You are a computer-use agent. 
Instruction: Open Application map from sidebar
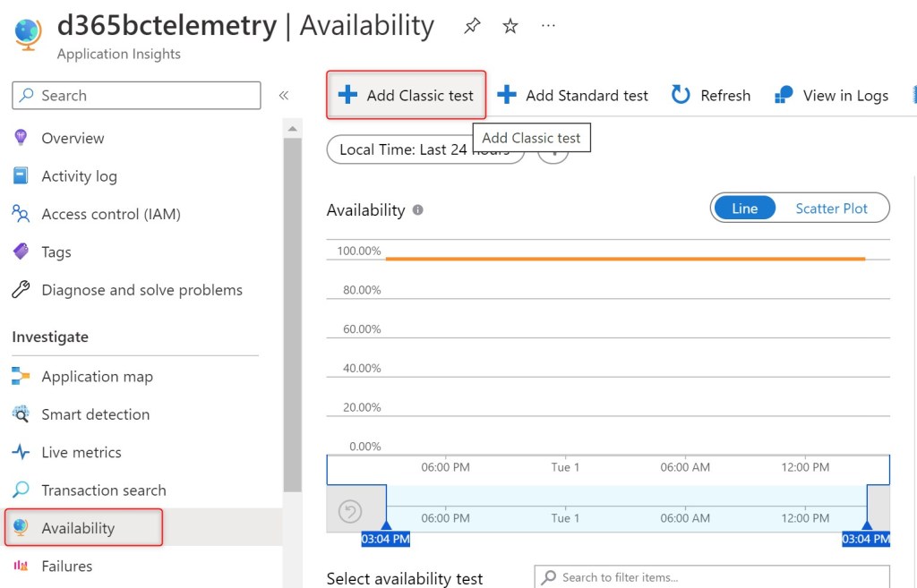click(97, 377)
